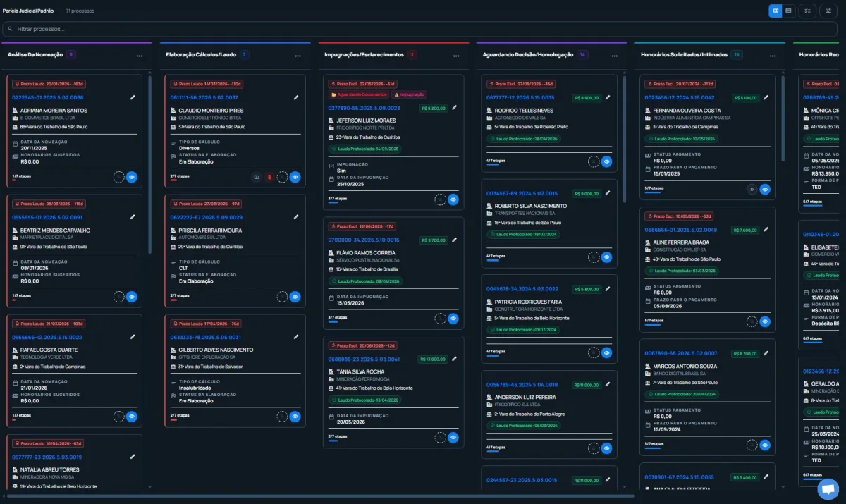This screenshot has height=504, width=846.
Task: Click the text OFFSHORE EXPLORAÇÃO SA
Action: (207, 357)
